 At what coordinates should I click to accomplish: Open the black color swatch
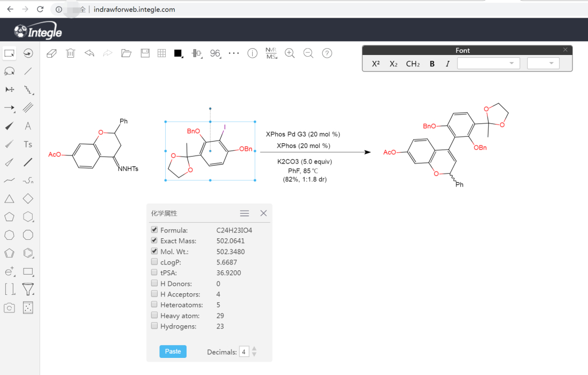click(178, 53)
